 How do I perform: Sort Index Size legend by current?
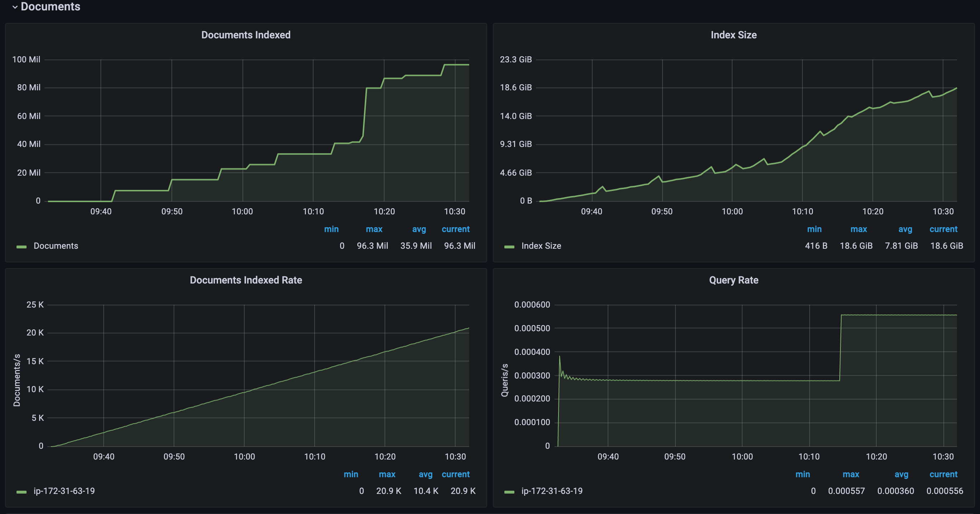pyautogui.click(x=943, y=229)
